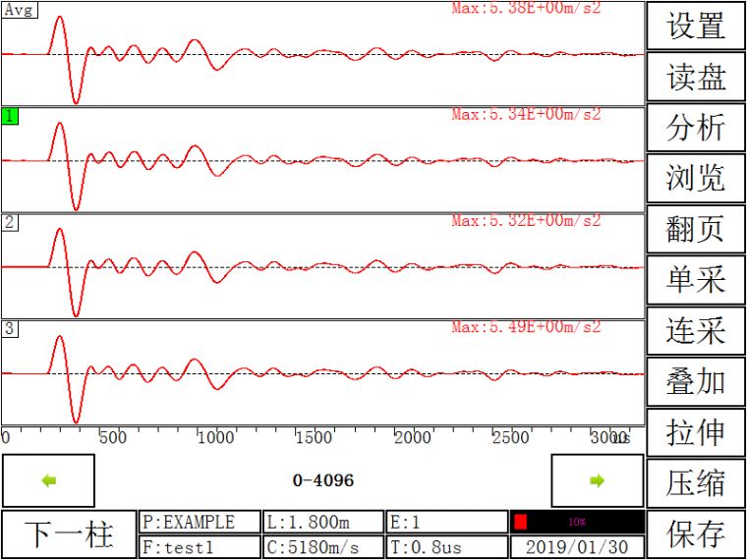The height and width of the screenshot is (560, 747).
Task: Open the 设置 settings menu
Action: click(x=695, y=26)
